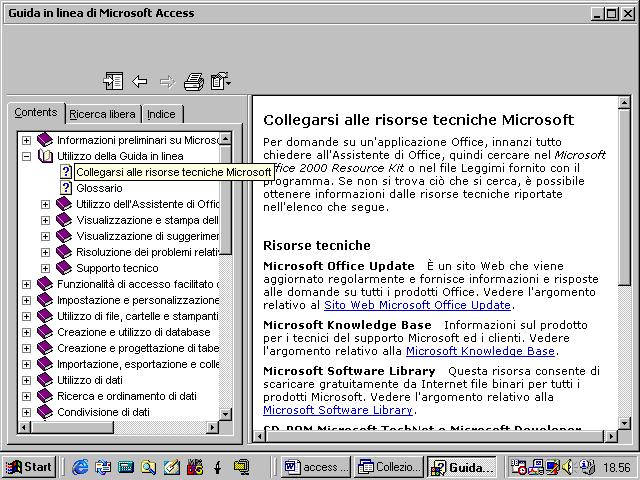The width and height of the screenshot is (640, 480).
Task: Switch to the access Word taskbar button
Action: [x=316, y=467]
